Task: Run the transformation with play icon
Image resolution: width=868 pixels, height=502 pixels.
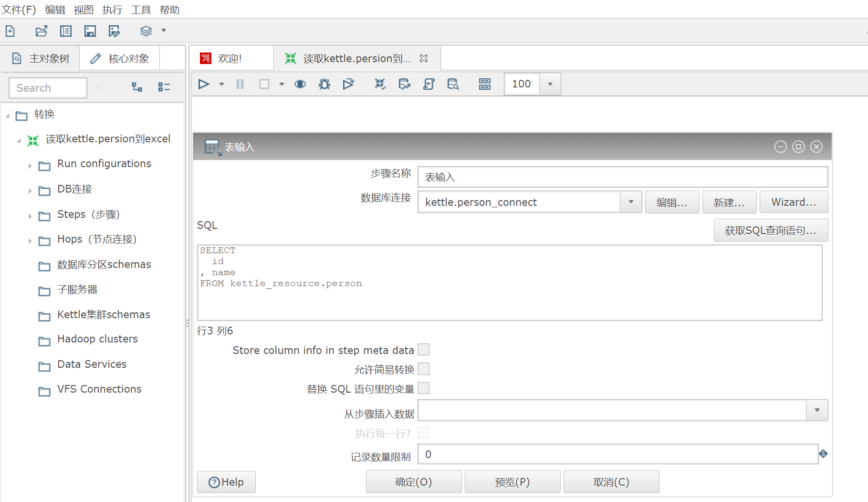Action: click(x=204, y=84)
